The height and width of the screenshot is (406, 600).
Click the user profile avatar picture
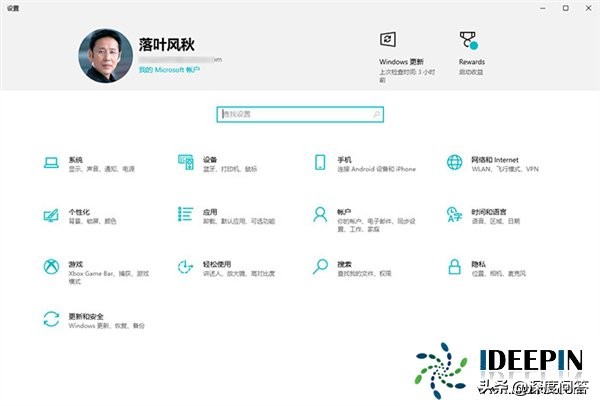point(106,56)
